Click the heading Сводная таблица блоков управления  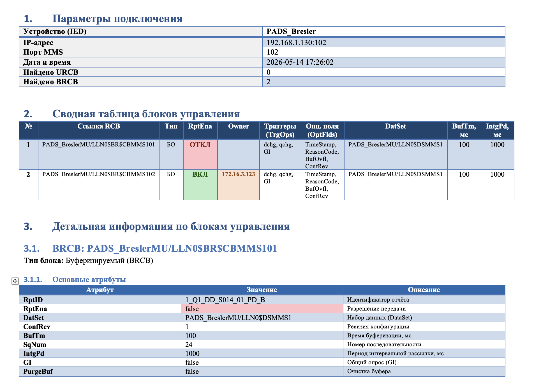(146, 114)
